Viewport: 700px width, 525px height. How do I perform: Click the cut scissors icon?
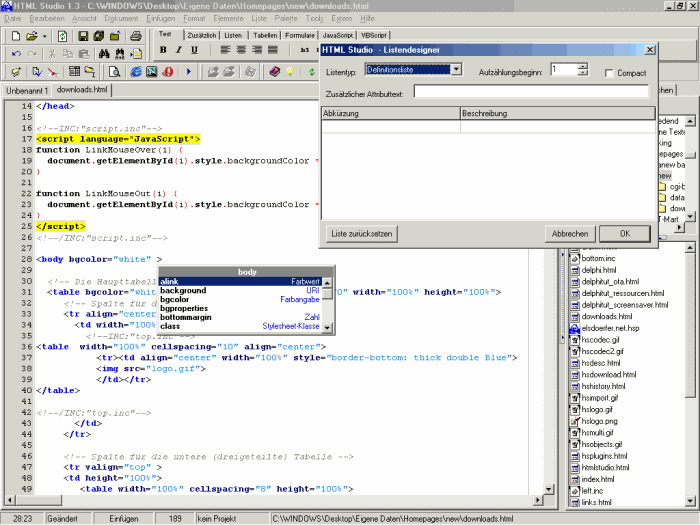[52, 54]
